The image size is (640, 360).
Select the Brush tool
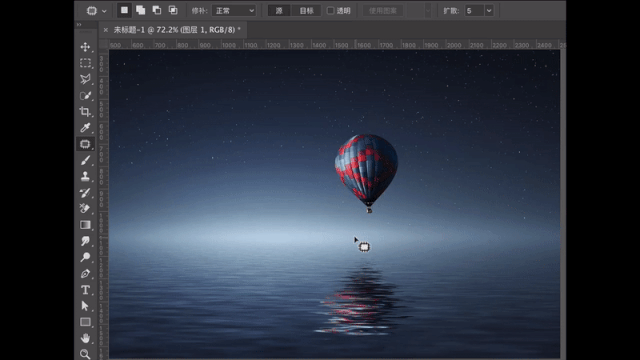click(85, 160)
